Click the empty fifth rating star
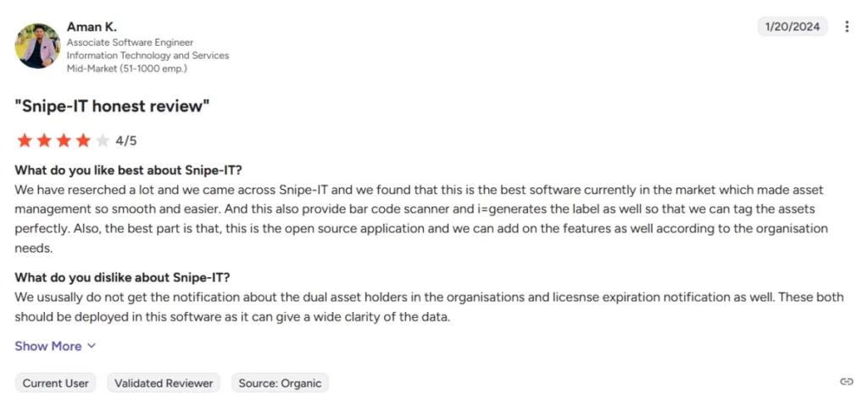Image resolution: width=868 pixels, height=406 pixels. tap(103, 141)
